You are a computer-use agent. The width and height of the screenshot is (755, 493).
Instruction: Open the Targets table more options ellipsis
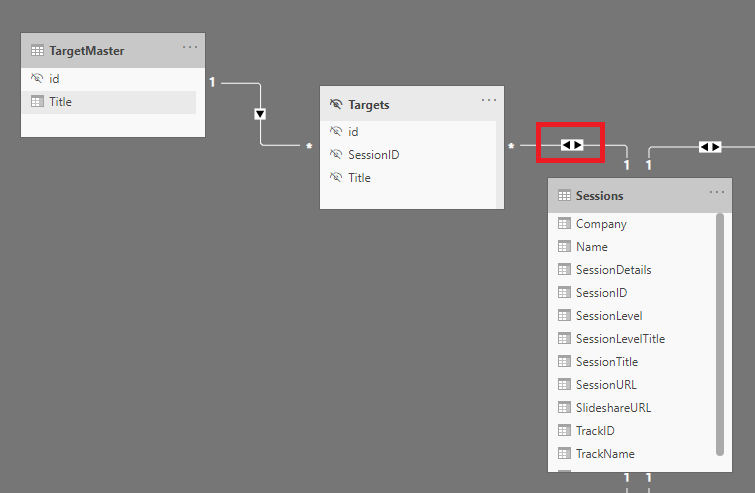(x=489, y=100)
